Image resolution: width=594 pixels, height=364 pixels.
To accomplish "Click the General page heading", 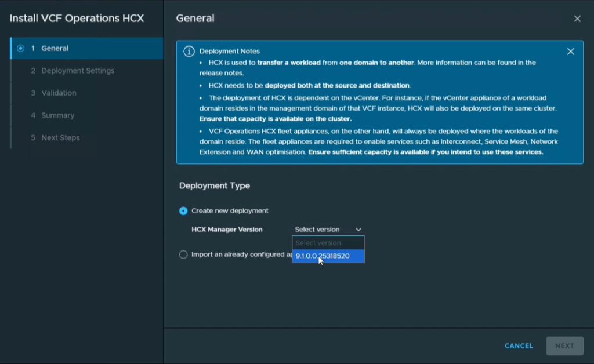I will point(195,18).
